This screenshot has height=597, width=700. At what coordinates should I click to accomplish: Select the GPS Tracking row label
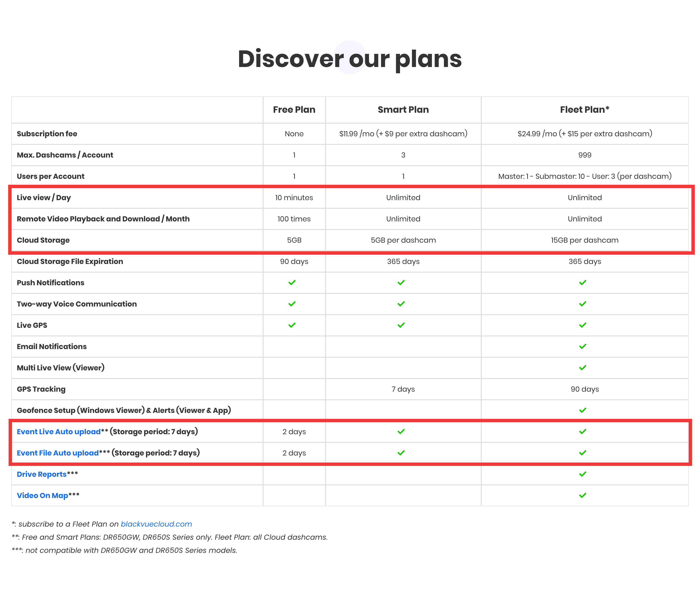(41, 389)
